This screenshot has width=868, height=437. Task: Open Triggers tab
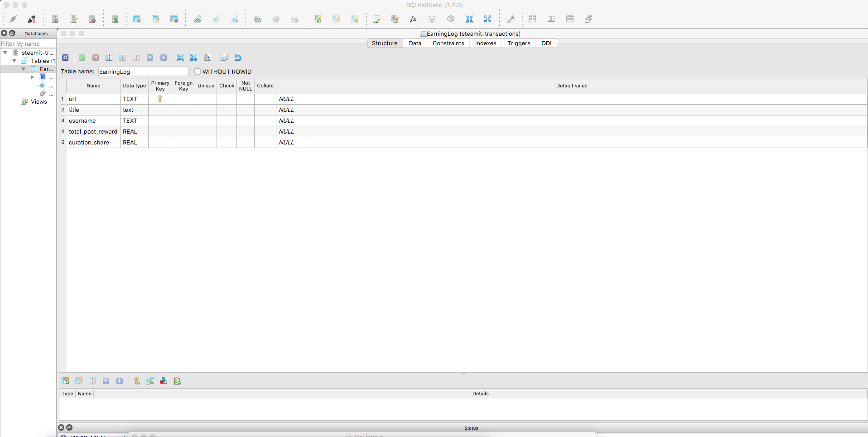click(x=519, y=43)
